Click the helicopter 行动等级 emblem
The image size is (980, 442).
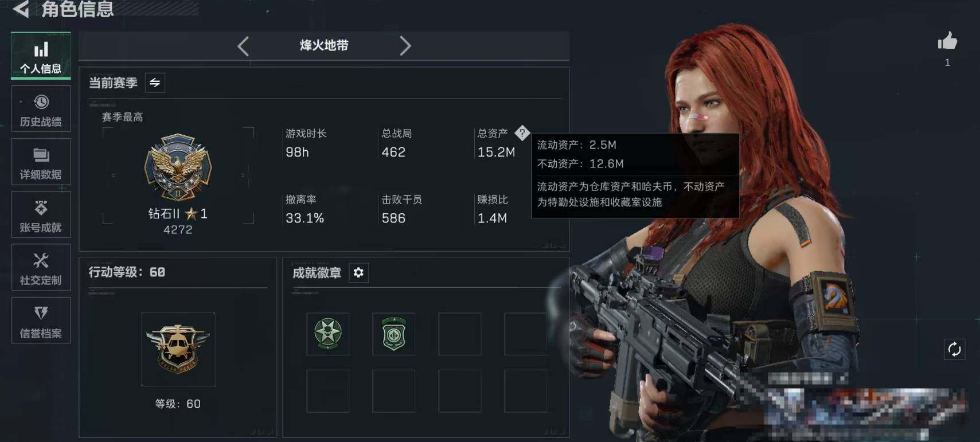(x=178, y=349)
